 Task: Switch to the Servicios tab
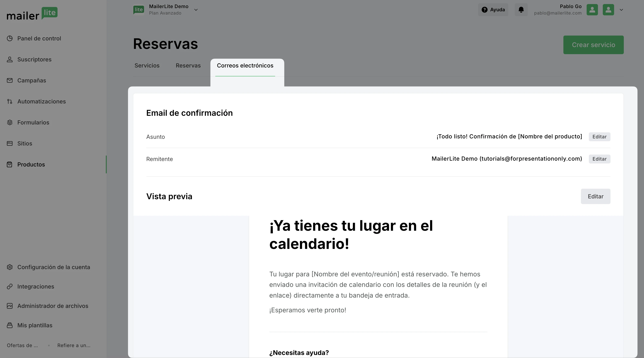[147, 65]
